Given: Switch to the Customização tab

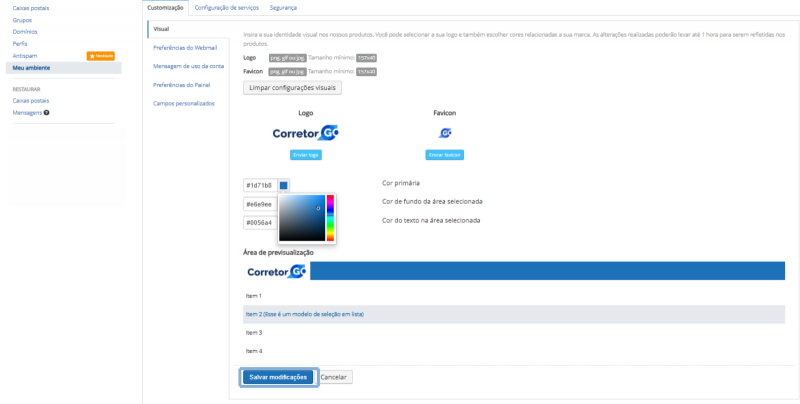Looking at the screenshot, I should [165, 8].
